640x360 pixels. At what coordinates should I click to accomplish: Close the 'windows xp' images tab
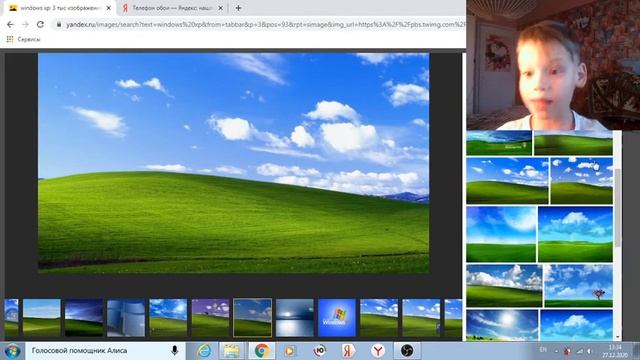click(109, 8)
